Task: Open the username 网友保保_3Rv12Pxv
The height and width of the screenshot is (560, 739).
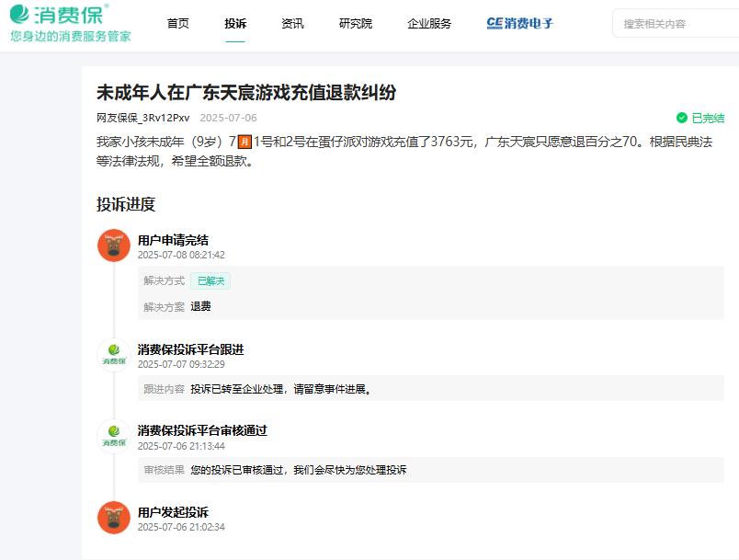Action: tap(142, 118)
